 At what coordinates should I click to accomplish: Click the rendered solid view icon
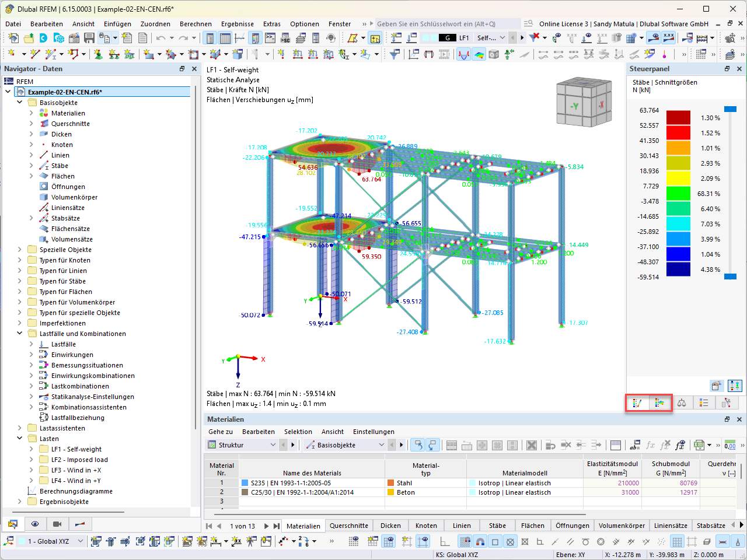coord(494,54)
